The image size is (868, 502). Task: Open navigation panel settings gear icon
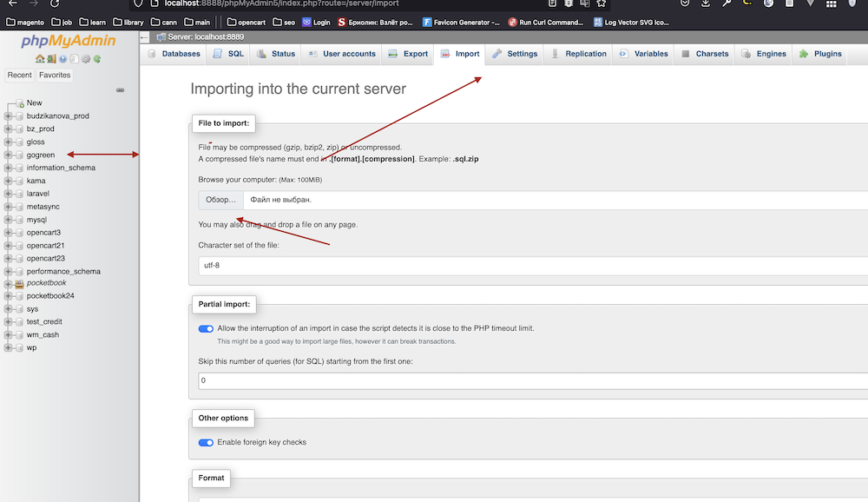click(x=86, y=59)
